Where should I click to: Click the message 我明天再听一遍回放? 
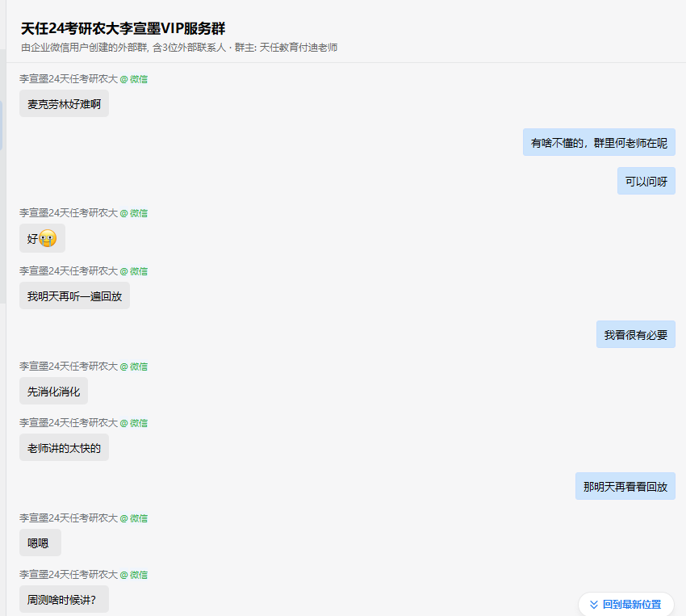pos(74,296)
